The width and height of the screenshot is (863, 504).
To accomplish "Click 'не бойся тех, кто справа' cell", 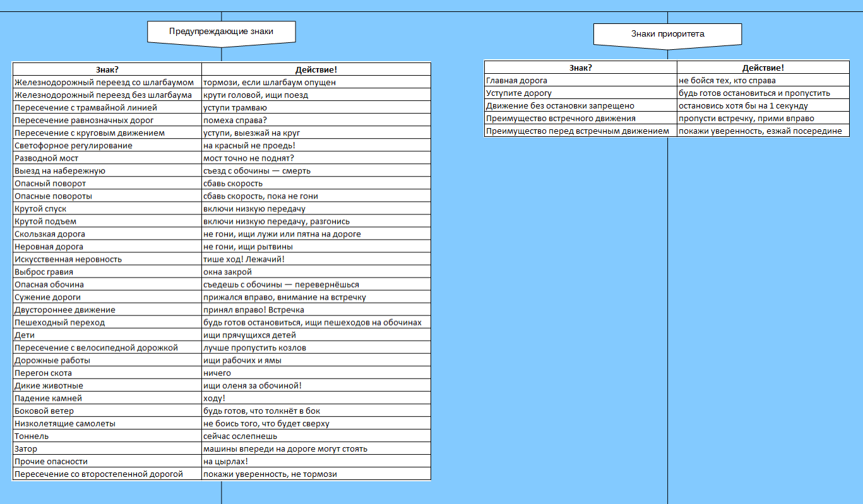I will coord(763,80).
